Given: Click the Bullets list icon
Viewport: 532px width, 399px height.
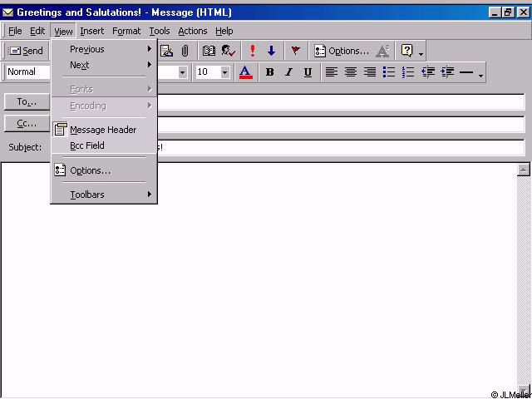Looking at the screenshot, I should point(389,72).
